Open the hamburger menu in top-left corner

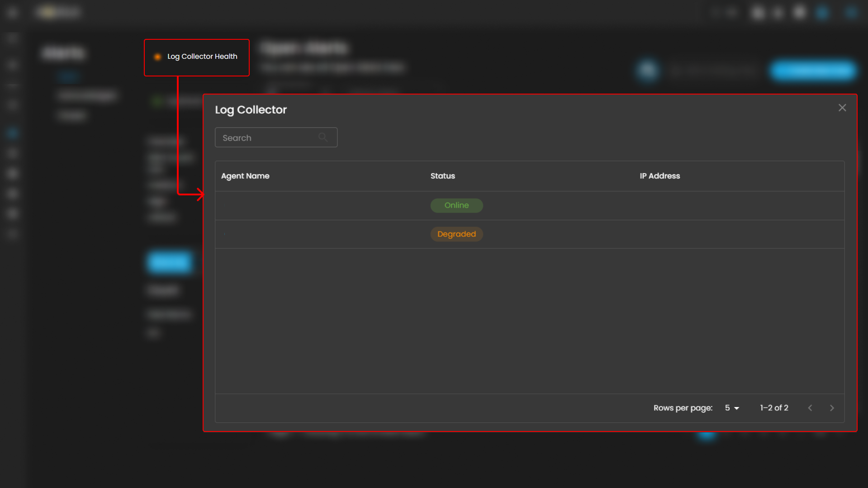click(x=12, y=13)
